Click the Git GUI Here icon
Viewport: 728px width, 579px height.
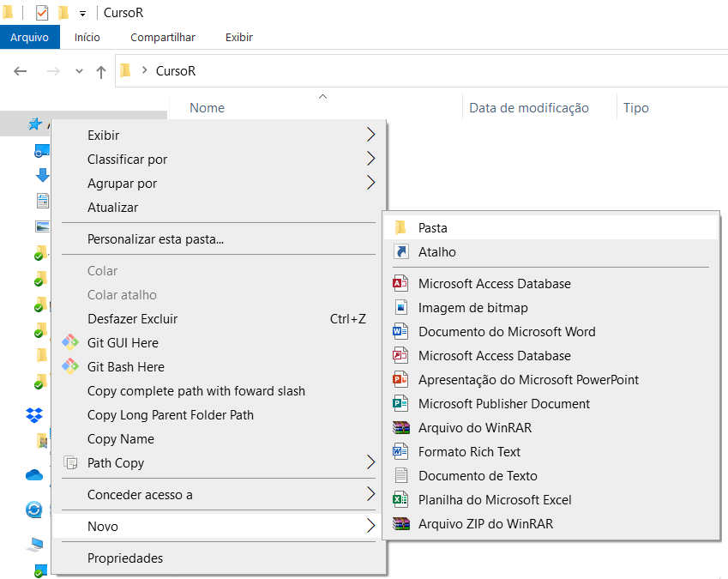click(x=70, y=342)
